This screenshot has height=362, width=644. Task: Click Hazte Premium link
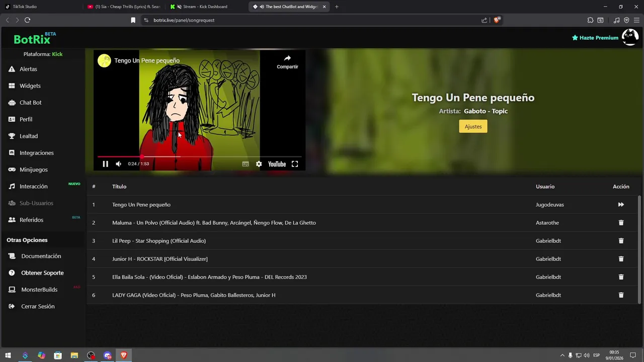click(x=595, y=38)
